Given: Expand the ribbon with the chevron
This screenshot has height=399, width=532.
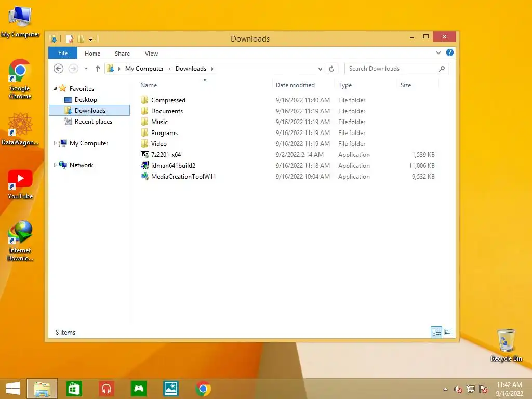Looking at the screenshot, I should [x=438, y=53].
